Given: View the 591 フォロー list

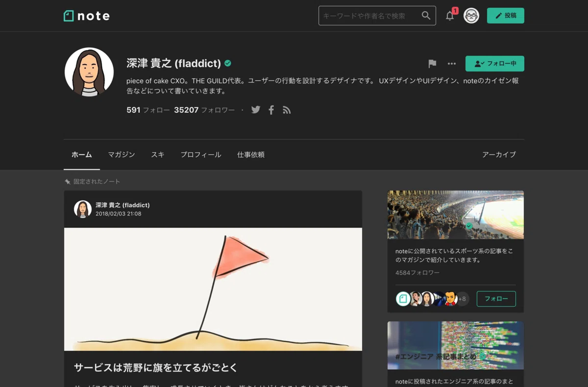Looking at the screenshot, I should click(148, 110).
